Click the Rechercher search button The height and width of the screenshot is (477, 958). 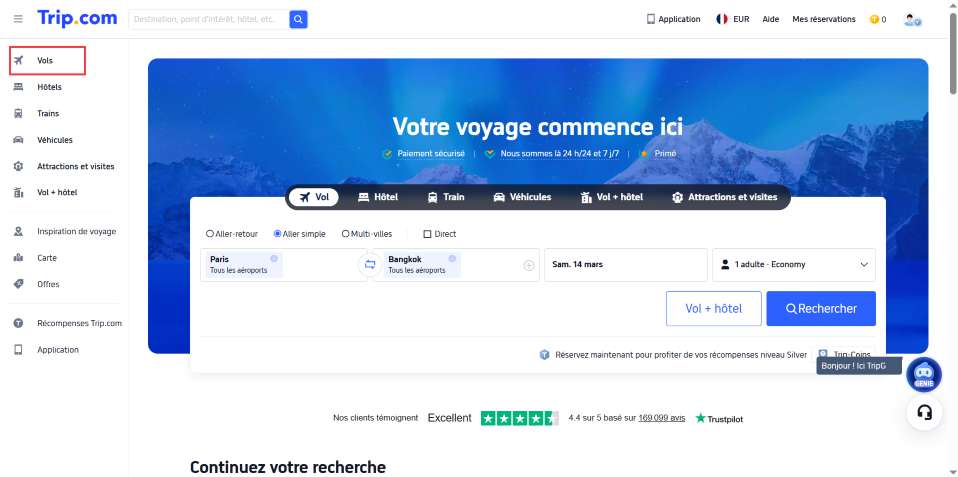(x=821, y=308)
